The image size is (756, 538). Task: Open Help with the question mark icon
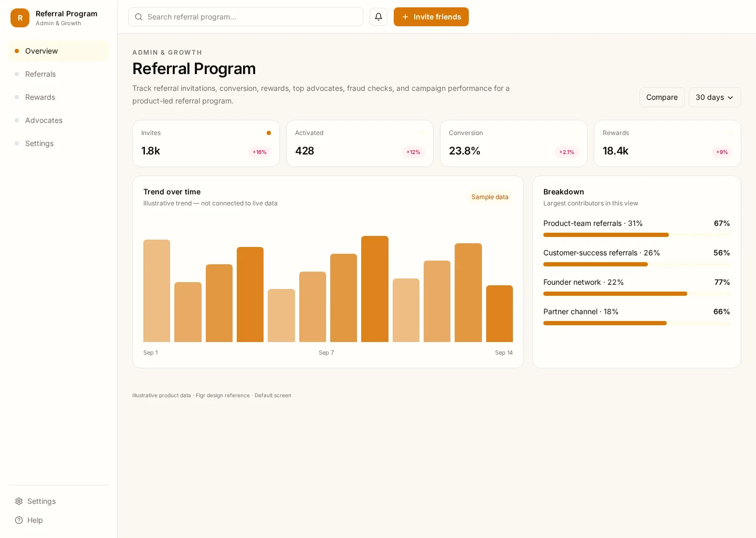(29, 520)
